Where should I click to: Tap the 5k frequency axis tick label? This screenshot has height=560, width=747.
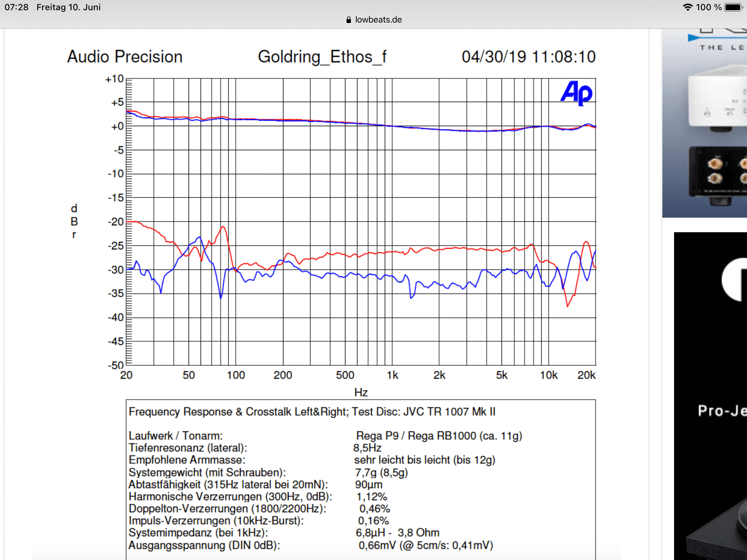tap(502, 375)
